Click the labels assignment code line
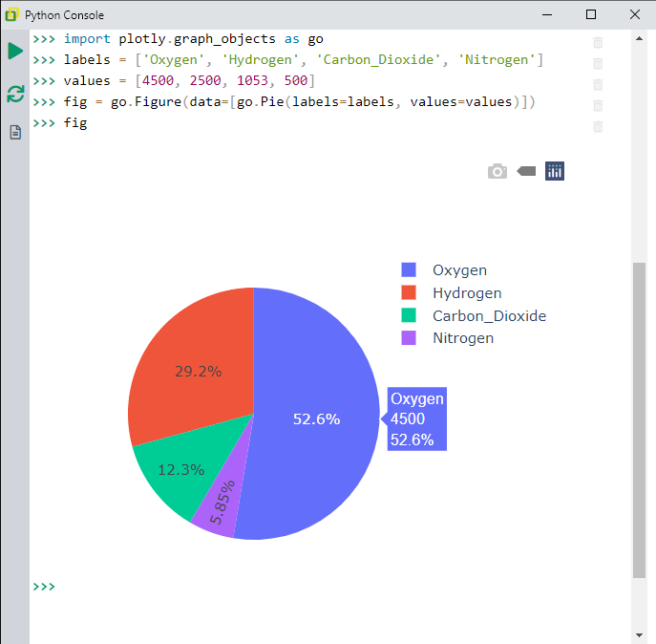This screenshot has width=656, height=644. pyautogui.click(x=304, y=60)
